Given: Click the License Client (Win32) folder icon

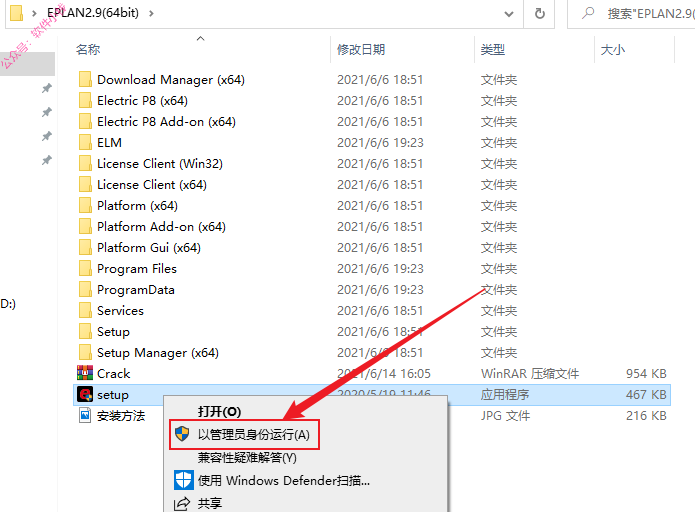Looking at the screenshot, I should tap(85, 163).
